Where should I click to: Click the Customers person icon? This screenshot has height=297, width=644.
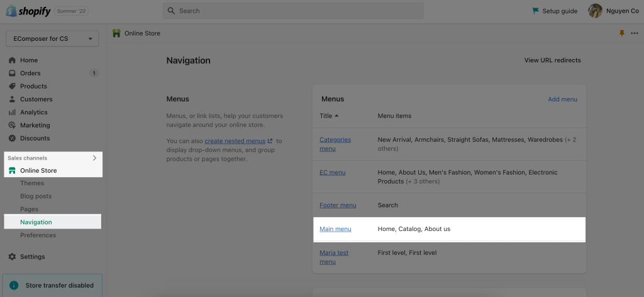(x=13, y=99)
